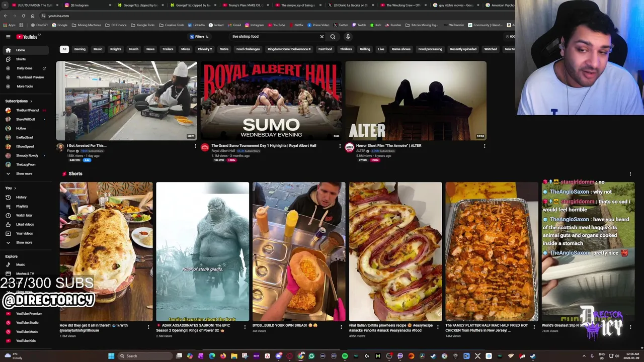Play the Royal Albert Hall Sumo video thumbnail
644x362 pixels.
point(271,101)
